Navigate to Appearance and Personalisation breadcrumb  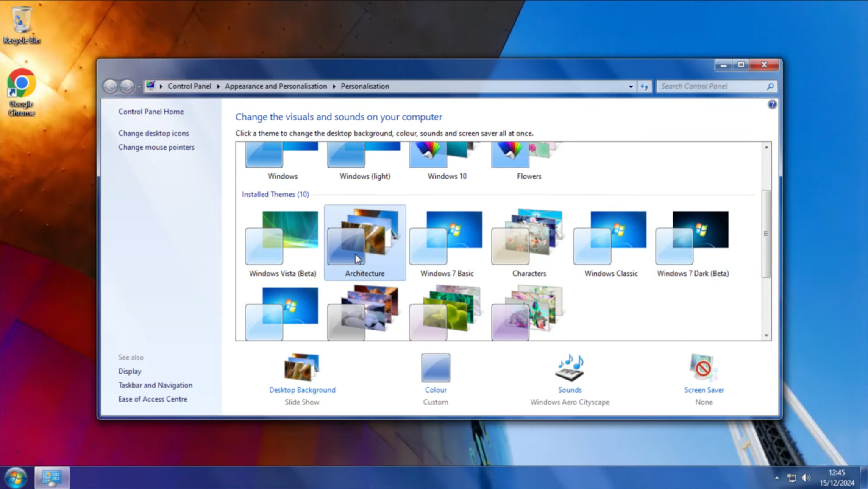point(276,86)
